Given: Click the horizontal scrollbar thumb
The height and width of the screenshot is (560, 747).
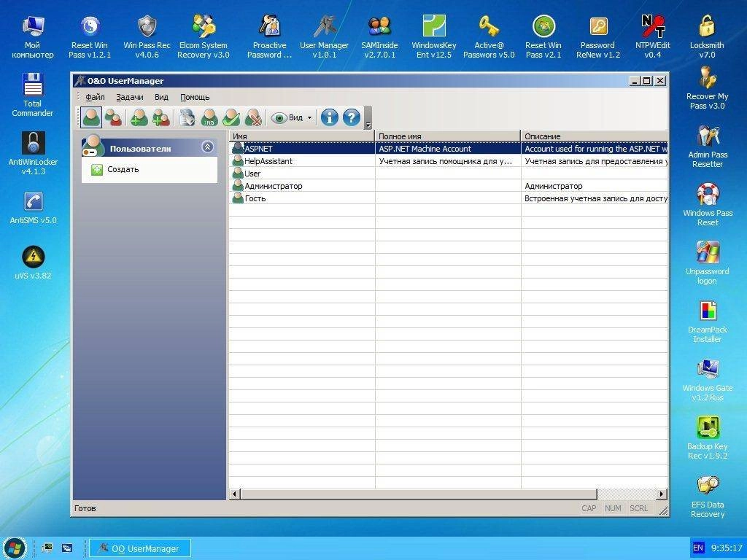Looking at the screenshot, I should pyautogui.click(x=419, y=494).
